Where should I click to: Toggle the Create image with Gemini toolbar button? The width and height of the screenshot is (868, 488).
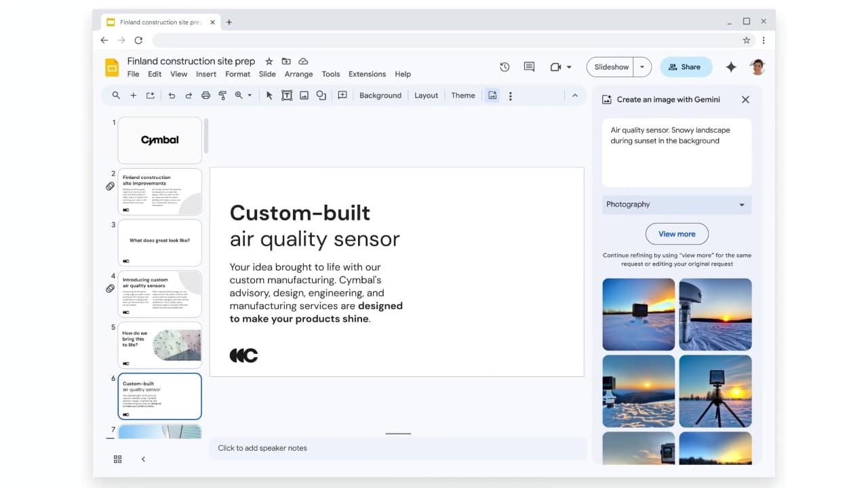pyautogui.click(x=492, y=96)
